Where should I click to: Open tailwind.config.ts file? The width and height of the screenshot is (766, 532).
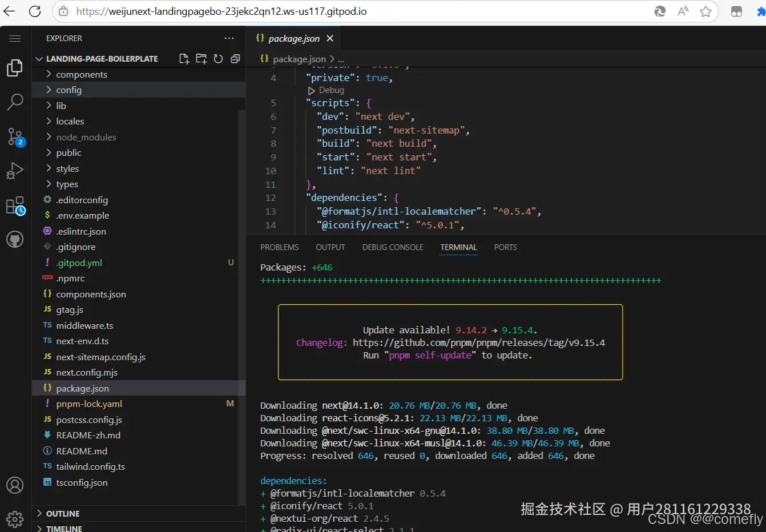[x=90, y=467]
